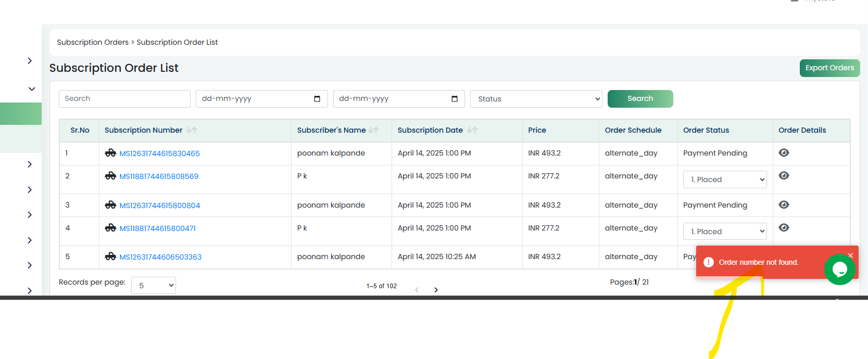Sort by Subscription Number column arrows
The width and height of the screenshot is (868, 359).
click(x=192, y=130)
